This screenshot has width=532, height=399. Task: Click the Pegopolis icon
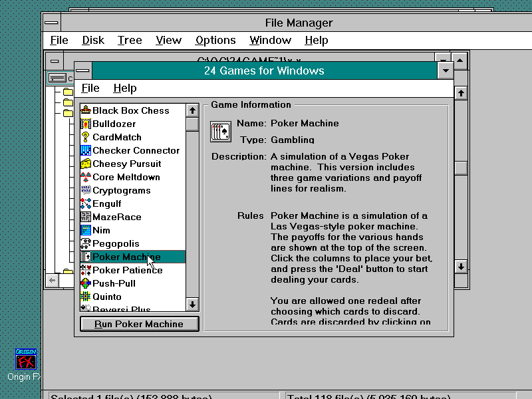pos(86,243)
